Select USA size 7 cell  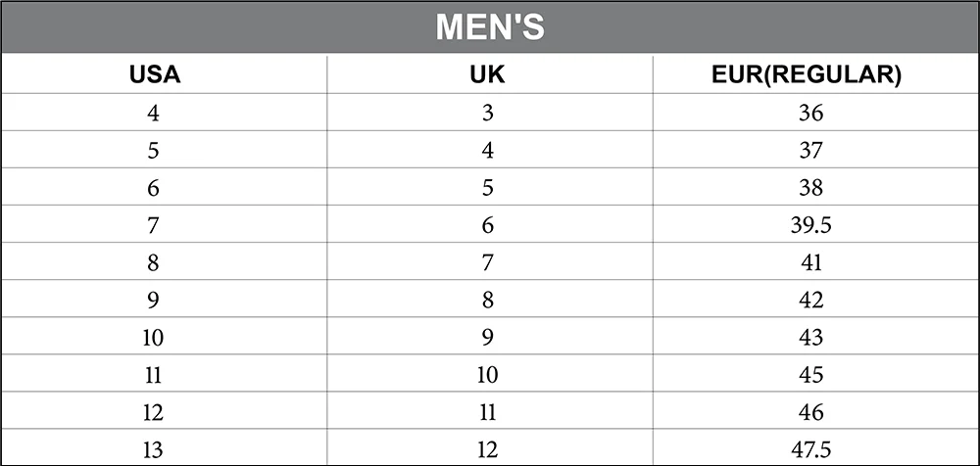point(154,226)
